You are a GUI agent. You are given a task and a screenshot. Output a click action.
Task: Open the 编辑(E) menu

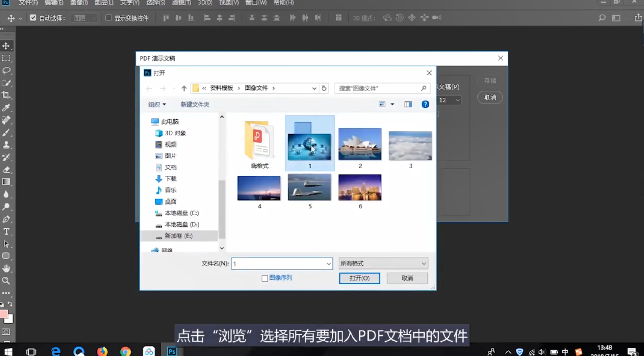[x=54, y=3]
